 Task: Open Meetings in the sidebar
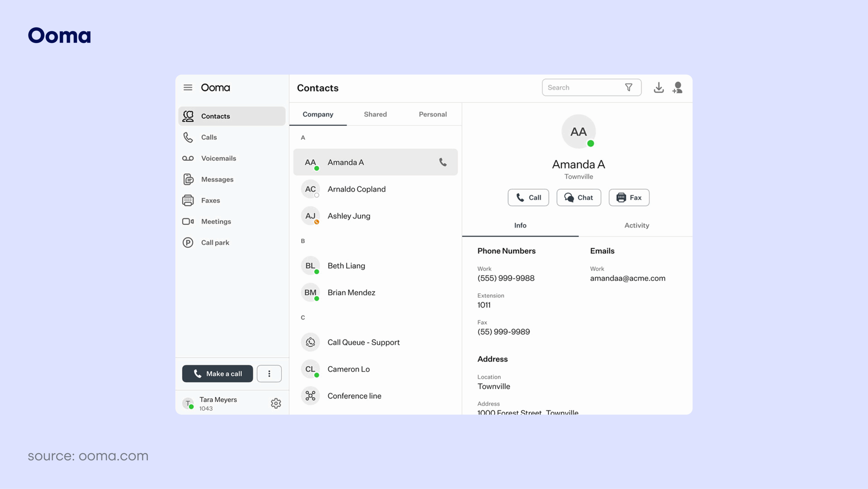coord(216,221)
